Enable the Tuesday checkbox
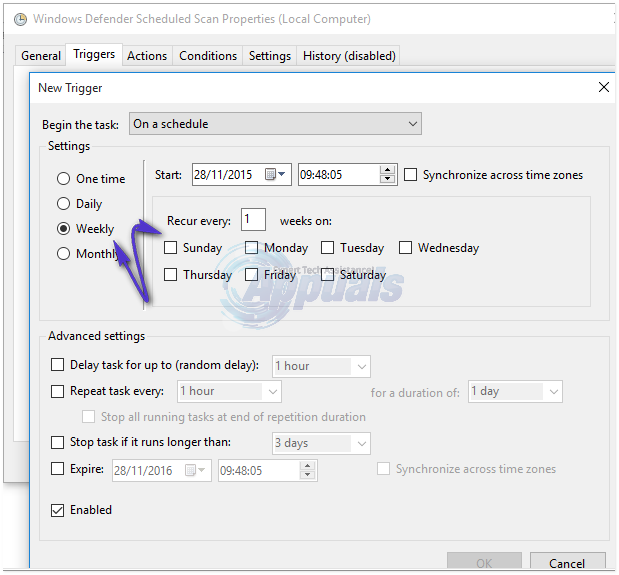Image resolution: width=619 pixels, height=575 pixels. click(x=327, y=248)
